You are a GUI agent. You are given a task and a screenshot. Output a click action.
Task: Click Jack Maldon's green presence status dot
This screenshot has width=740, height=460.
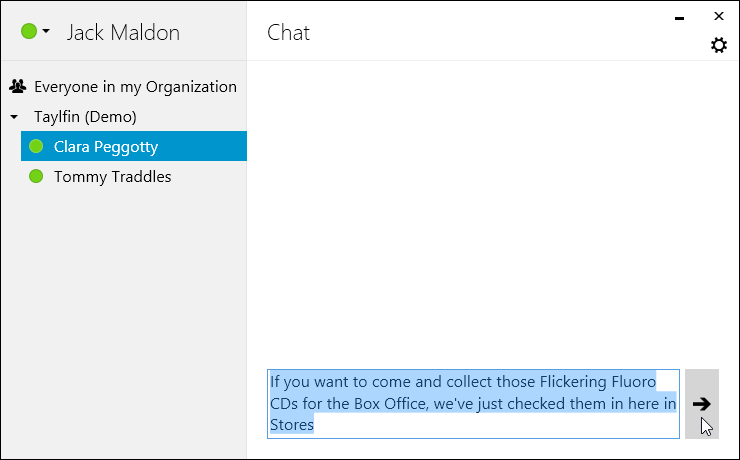[x=29, y=32]
